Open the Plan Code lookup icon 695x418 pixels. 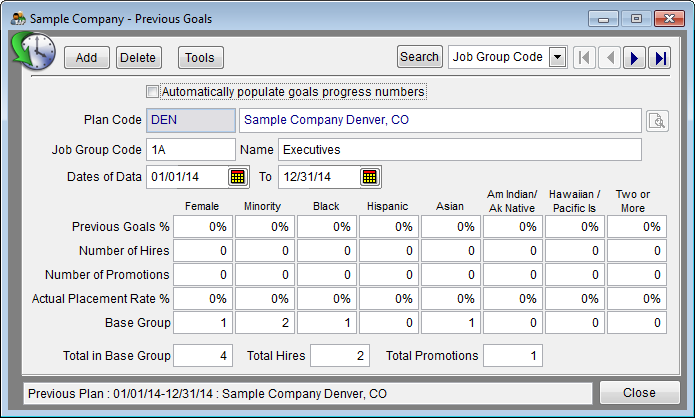(x=656, y=121)
